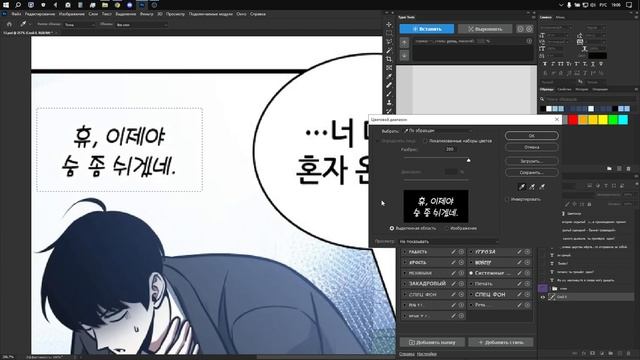Viewport: 640px width, 360px height.
Task: Select the Crop tool
Action: click(389, 59)
